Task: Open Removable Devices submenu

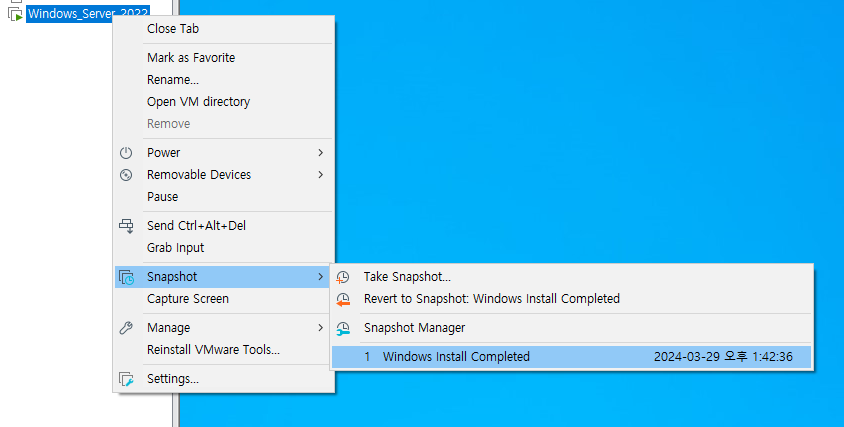Action: point(223,175)
